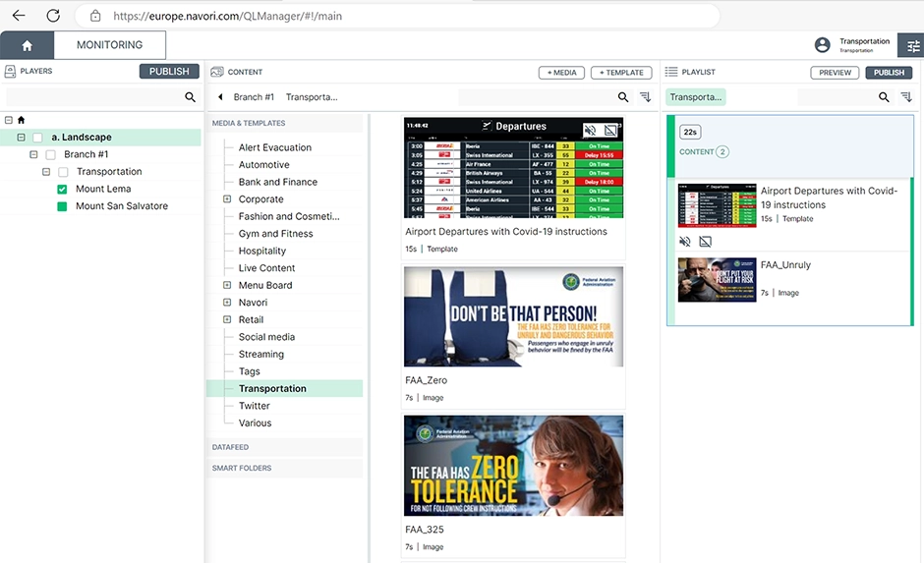Click the Playlist panel header icon

pyautogui.click(x=671, y=72)
